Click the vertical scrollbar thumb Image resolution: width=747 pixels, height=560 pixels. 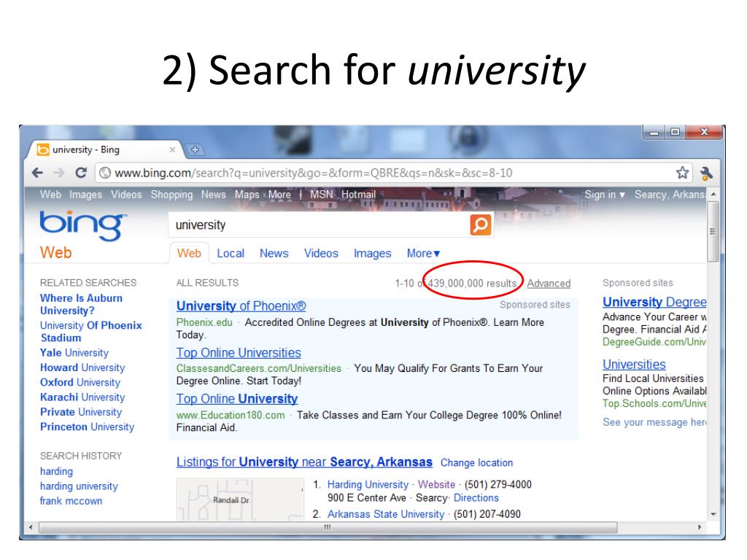713,231
